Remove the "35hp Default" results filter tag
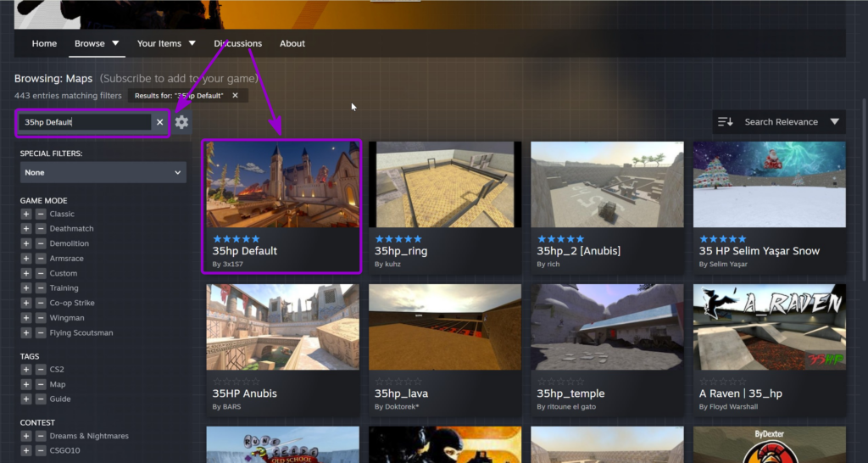The image size is (868, 463). pos(236,95)
